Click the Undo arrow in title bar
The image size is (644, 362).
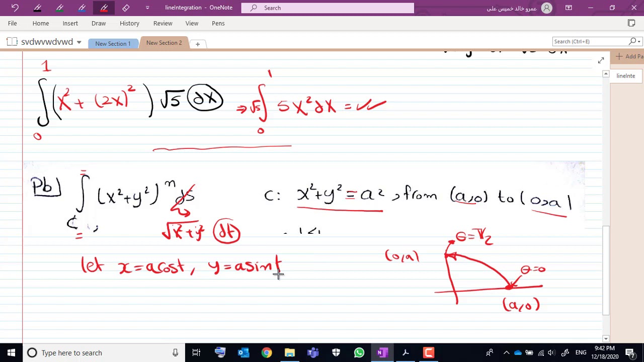[x=15, y=8]
